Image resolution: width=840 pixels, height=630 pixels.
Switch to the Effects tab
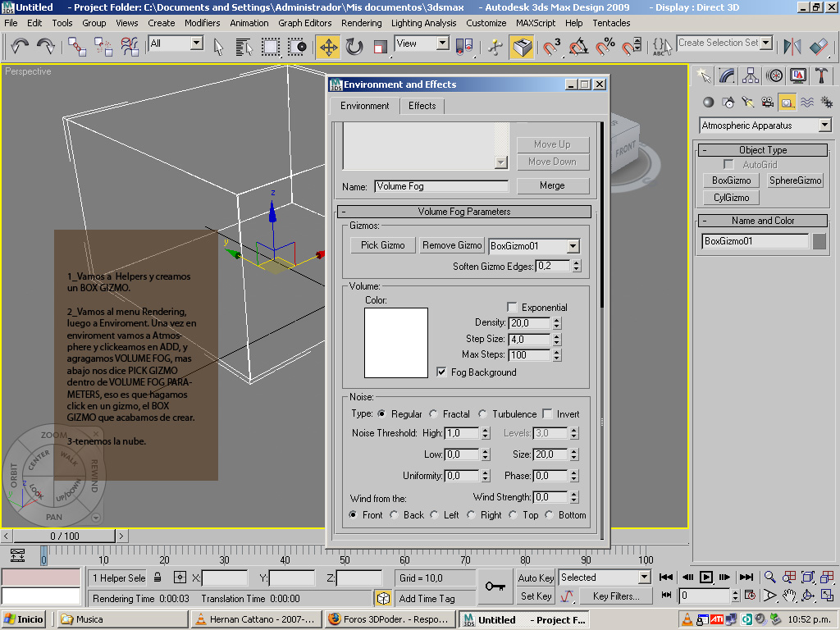click(x=422, y=106)
